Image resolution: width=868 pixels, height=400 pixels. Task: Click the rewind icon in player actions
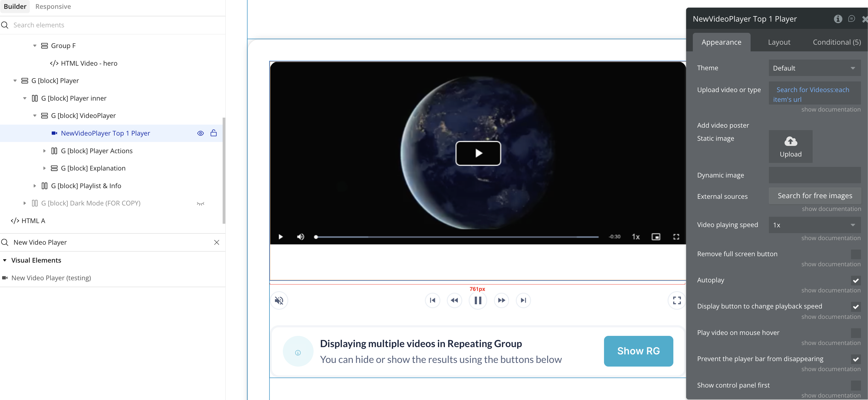(x=454, y=300)
